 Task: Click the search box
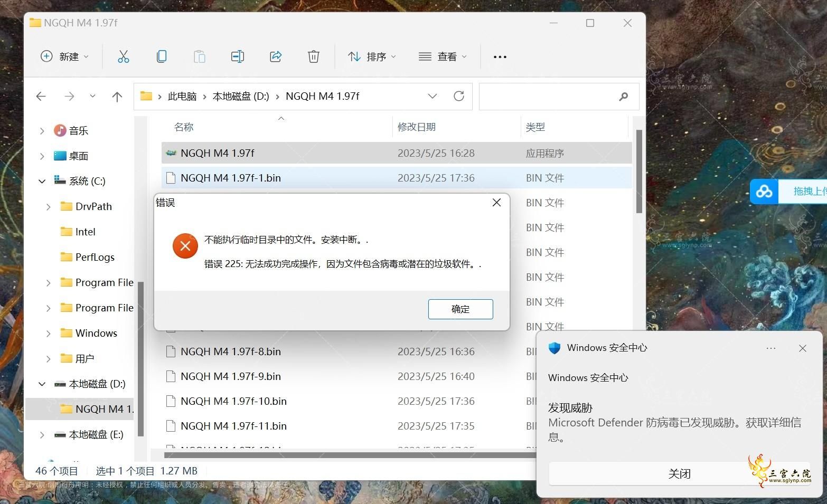point(559,96)
